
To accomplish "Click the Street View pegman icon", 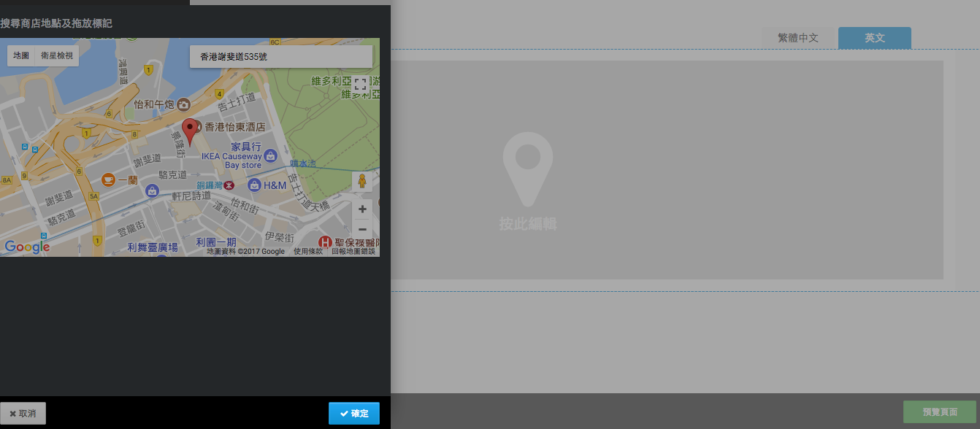I will pos(362,182).
